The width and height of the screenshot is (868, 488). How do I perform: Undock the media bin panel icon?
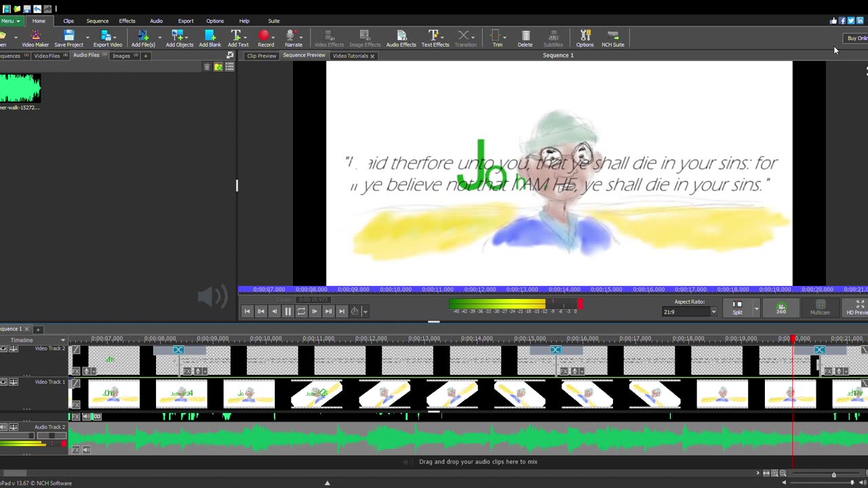(x=230, y=56)
